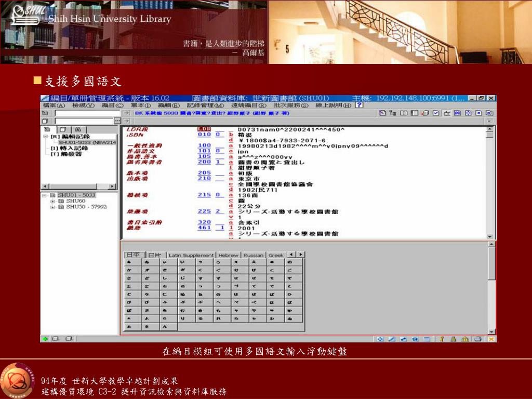Click the 全國學校圖書館協議會 publisher value

click(275, 184)
